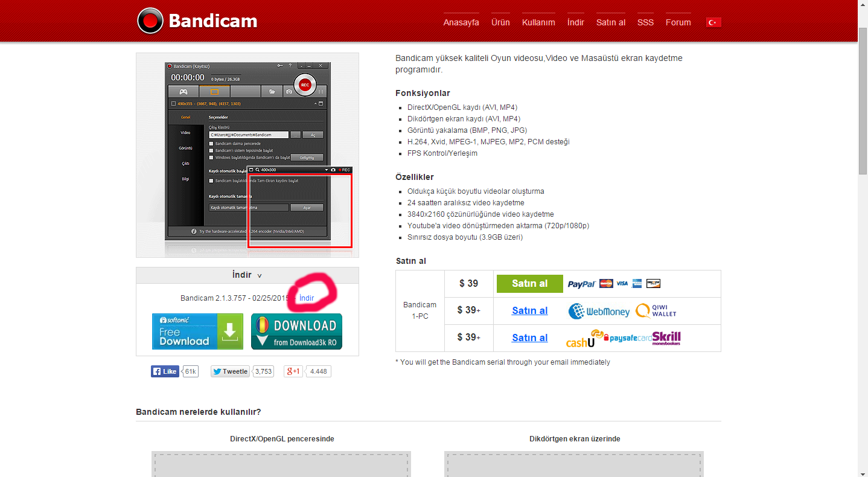The image size is (868, 477).
Task: Click the page scrollbar up arrow
Action: pos(863,5)
